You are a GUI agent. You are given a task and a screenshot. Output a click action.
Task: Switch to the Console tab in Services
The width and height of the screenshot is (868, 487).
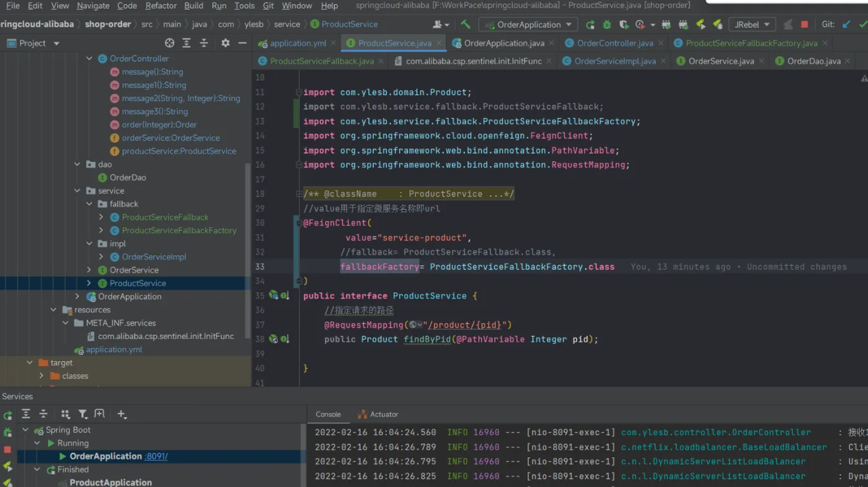328,414
